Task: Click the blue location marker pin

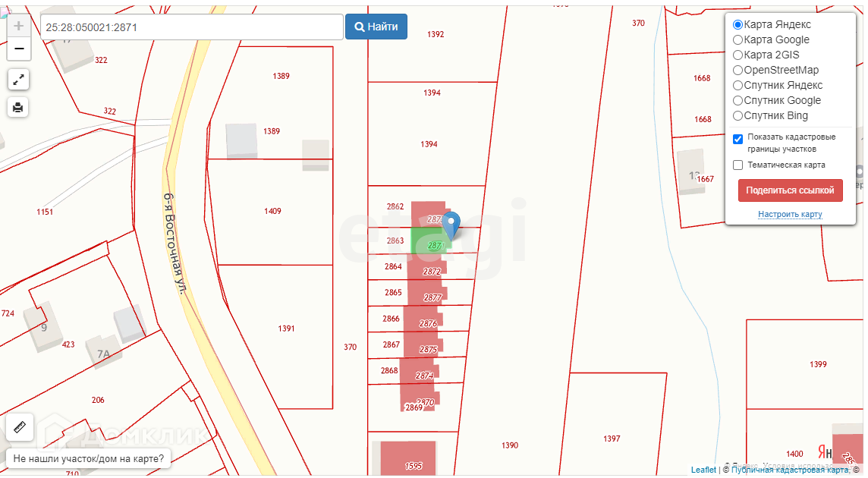Action: pos(451,225)
